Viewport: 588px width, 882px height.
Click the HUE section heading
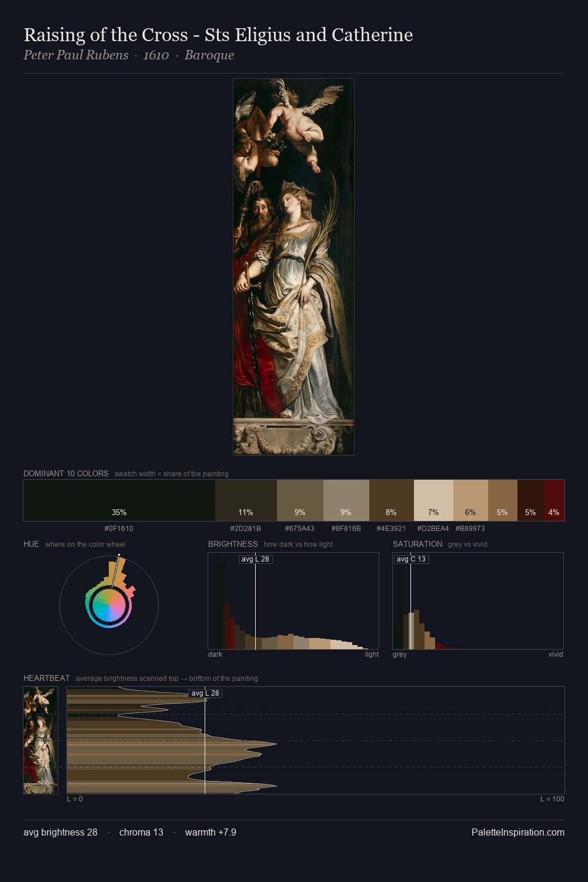[31, 544]
